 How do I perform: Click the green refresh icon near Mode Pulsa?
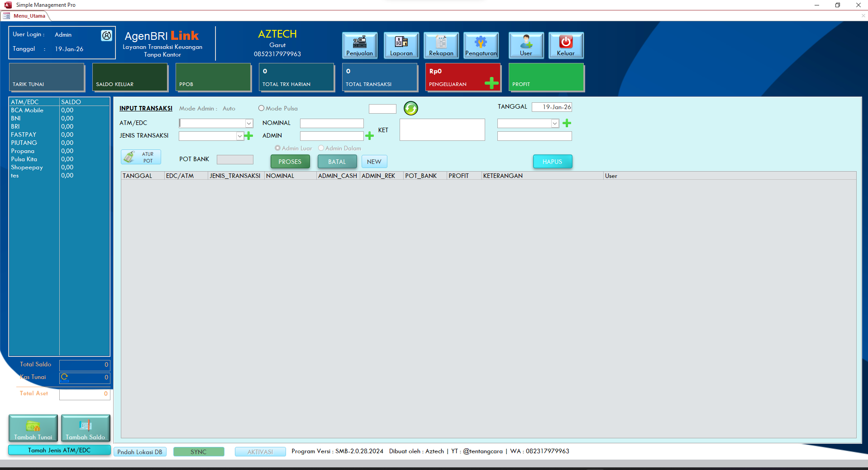pos(410,108)
